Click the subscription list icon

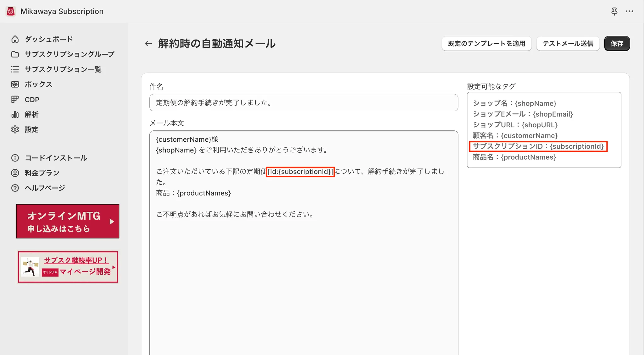tap(15, 69)
